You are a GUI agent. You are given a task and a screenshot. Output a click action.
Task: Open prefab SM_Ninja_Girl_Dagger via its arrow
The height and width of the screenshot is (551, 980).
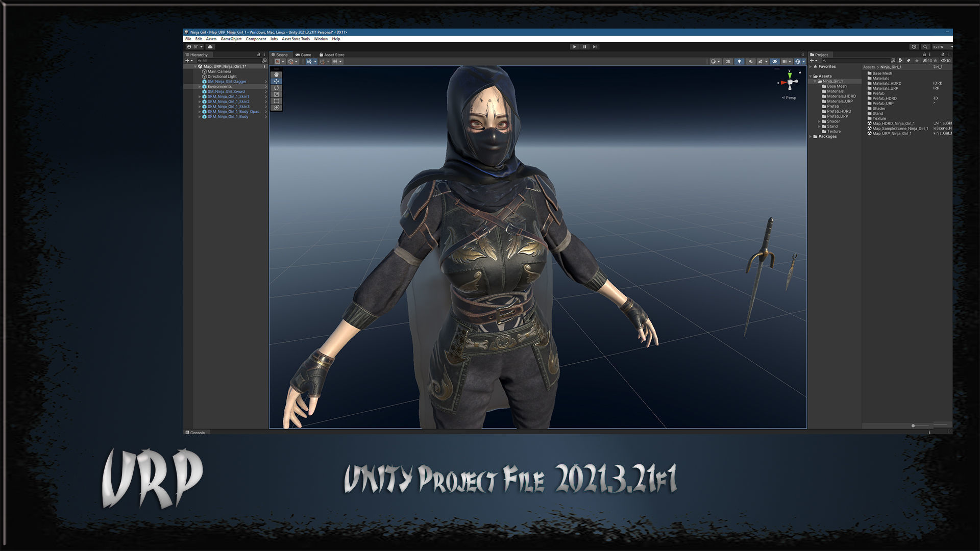click(x=266, y=82)
